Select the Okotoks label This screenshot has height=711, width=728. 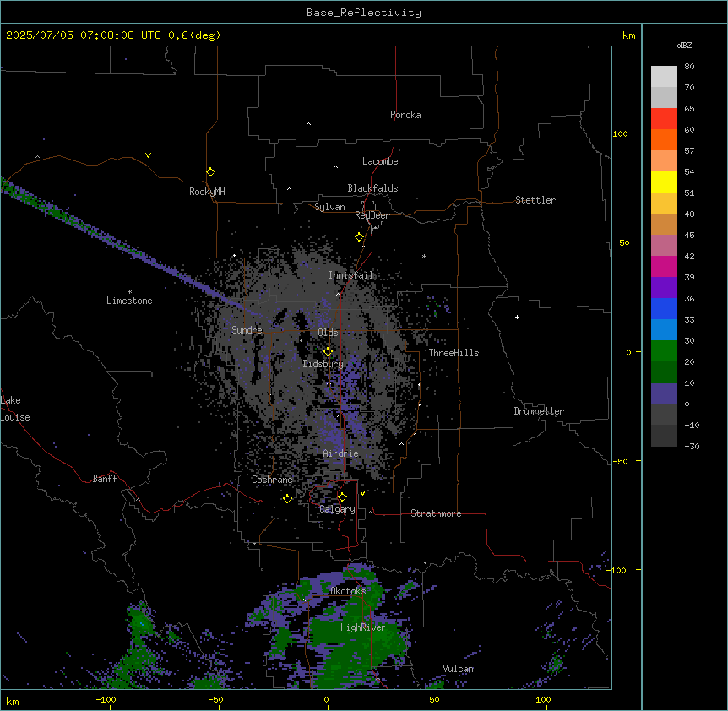point(348,591)
